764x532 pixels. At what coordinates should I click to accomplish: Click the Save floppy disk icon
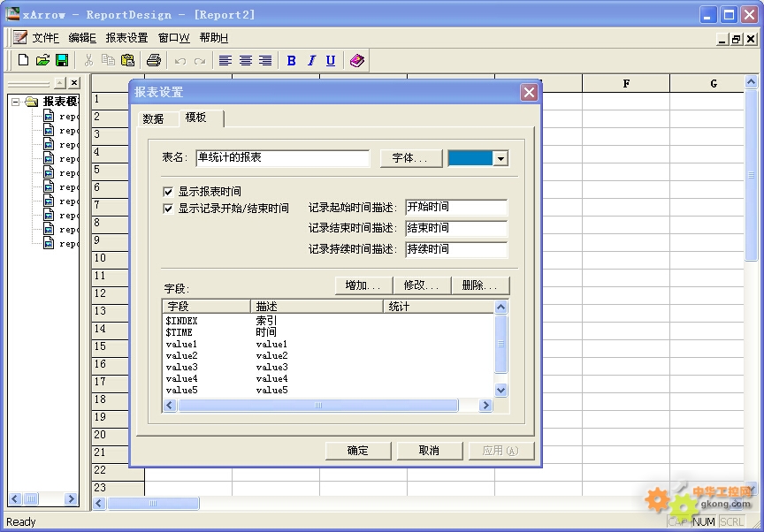coord(62,60)
